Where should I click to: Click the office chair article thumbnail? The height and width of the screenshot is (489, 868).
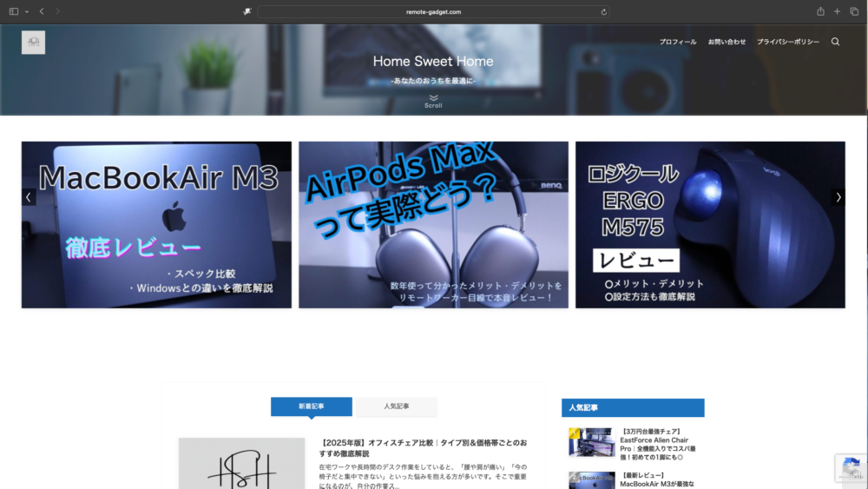click(241, 464)
